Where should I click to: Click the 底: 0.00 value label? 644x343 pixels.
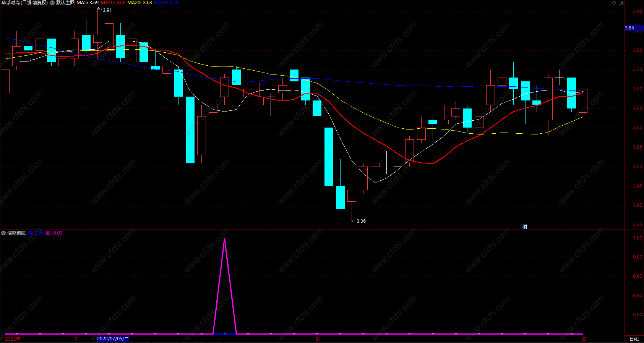click(54, 233)
